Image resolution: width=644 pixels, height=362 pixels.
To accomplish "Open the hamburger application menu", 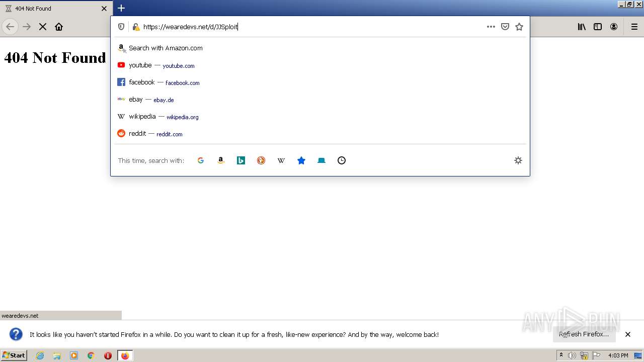I will (634, 27).
